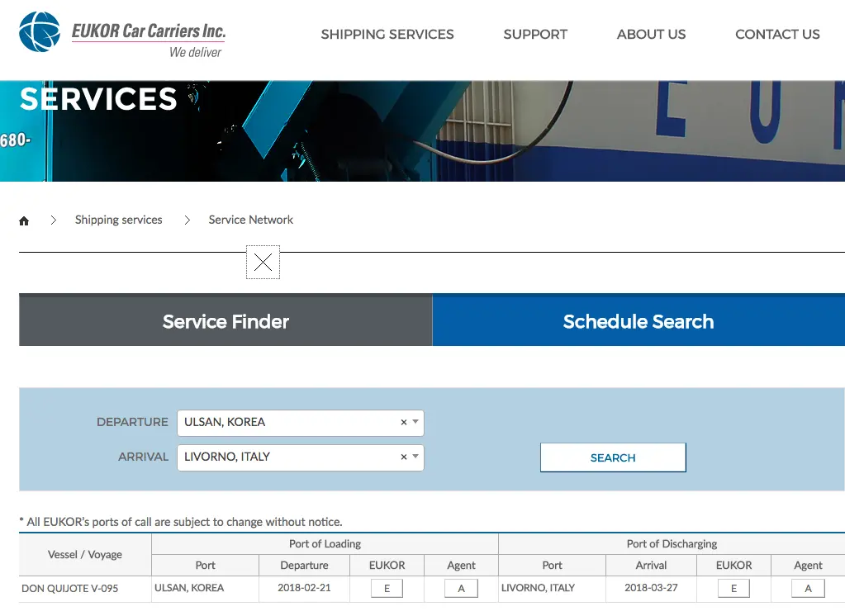Screen dimensions: 845x616
Task: Click the EUKOR E button under Port of Discharging
Action: (x=733, y=589)
